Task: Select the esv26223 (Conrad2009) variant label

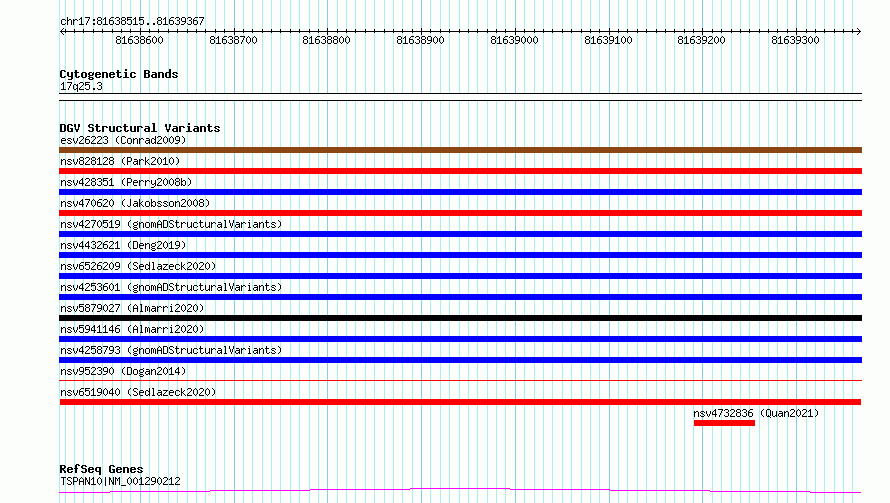Action: 123,140
